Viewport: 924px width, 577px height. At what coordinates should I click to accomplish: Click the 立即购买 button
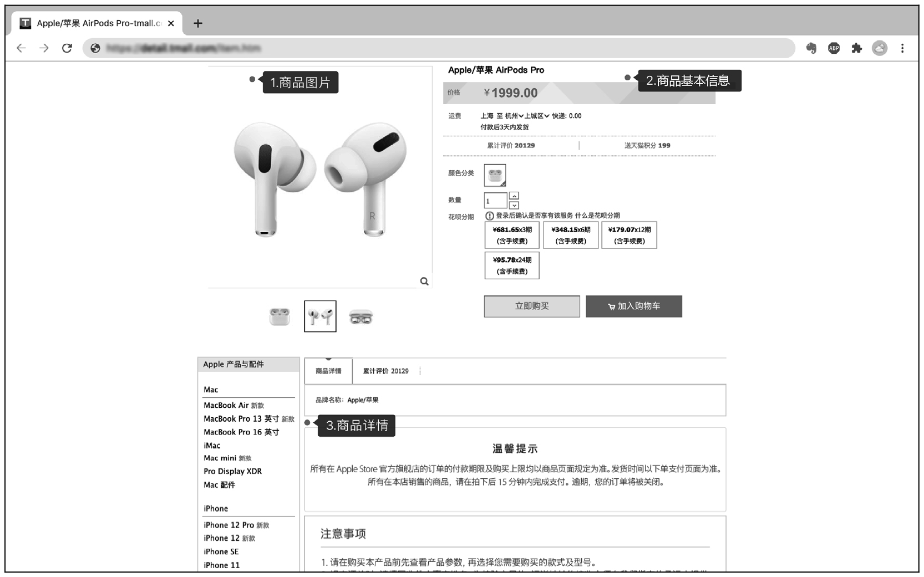pyautogui.click(x=532, y=306)
